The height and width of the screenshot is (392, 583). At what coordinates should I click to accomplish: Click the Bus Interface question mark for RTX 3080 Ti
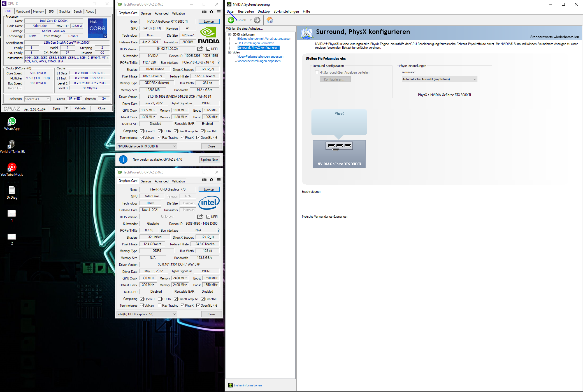(x=219, y=62)
